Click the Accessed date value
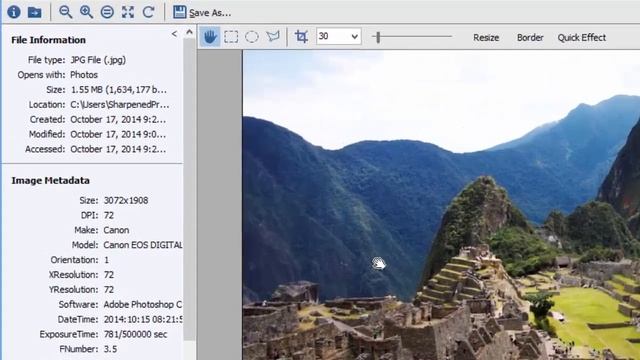 click(118, 149)
